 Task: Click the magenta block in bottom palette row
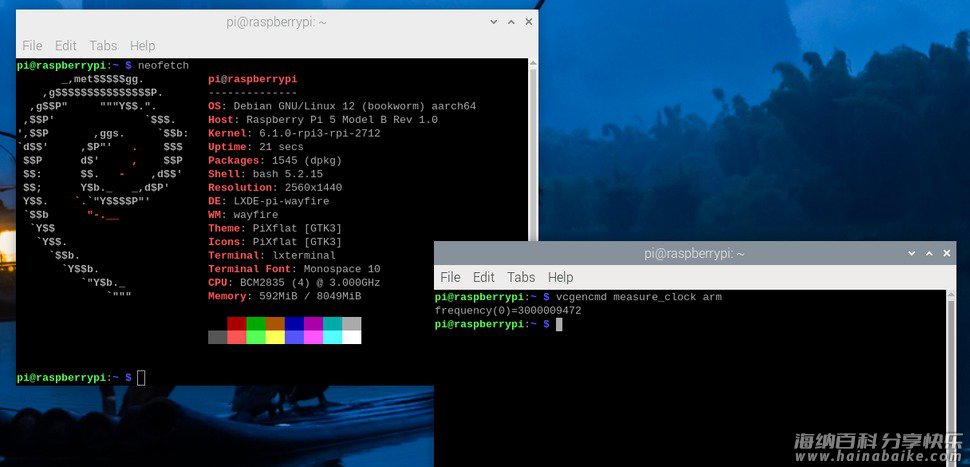[314, 337]
